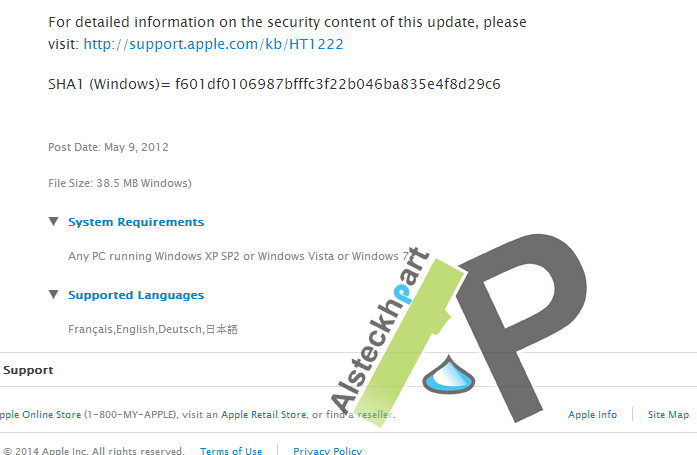Click the System Requirements heading

136,222
